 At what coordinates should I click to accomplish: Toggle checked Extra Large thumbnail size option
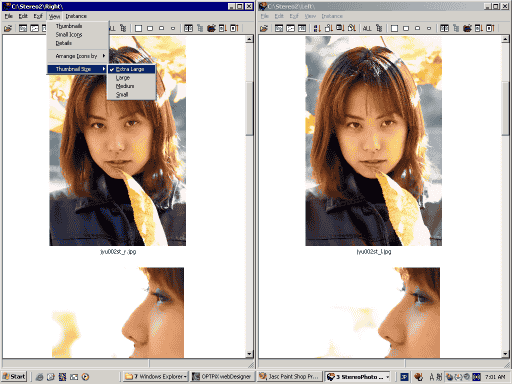coord(131,69)
